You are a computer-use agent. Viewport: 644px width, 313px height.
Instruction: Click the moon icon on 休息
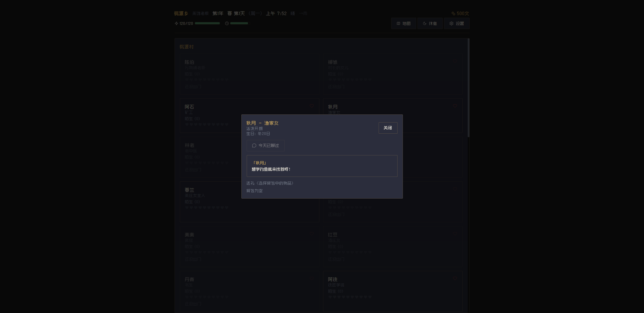pyautogui.click(x=425, y=23)
